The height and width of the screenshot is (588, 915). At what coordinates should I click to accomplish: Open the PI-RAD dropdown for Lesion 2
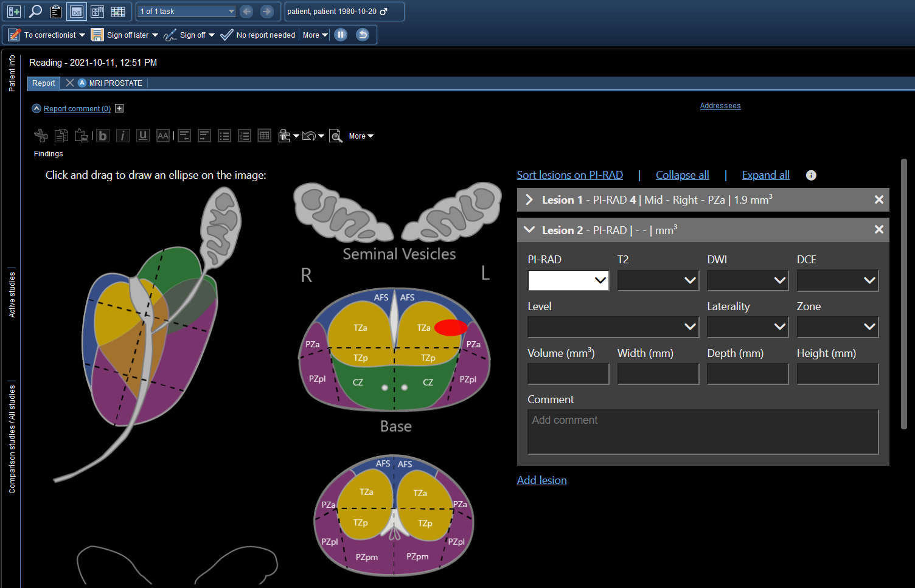tap(568, 280)
